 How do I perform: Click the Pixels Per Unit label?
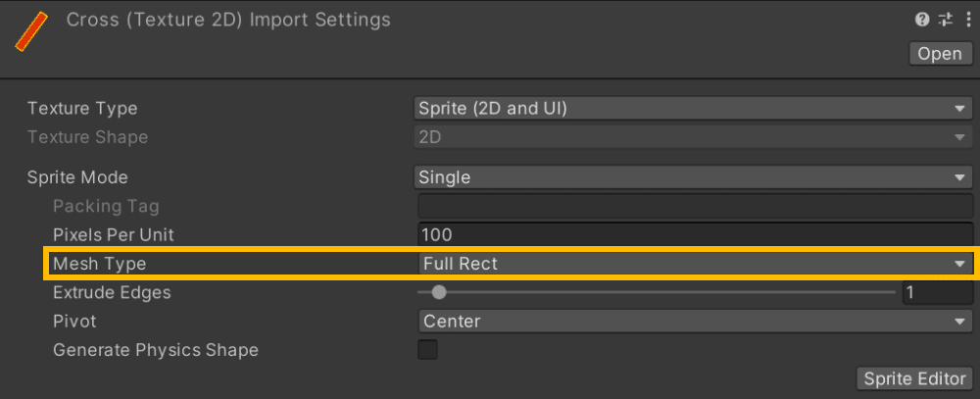coord(114,235)
